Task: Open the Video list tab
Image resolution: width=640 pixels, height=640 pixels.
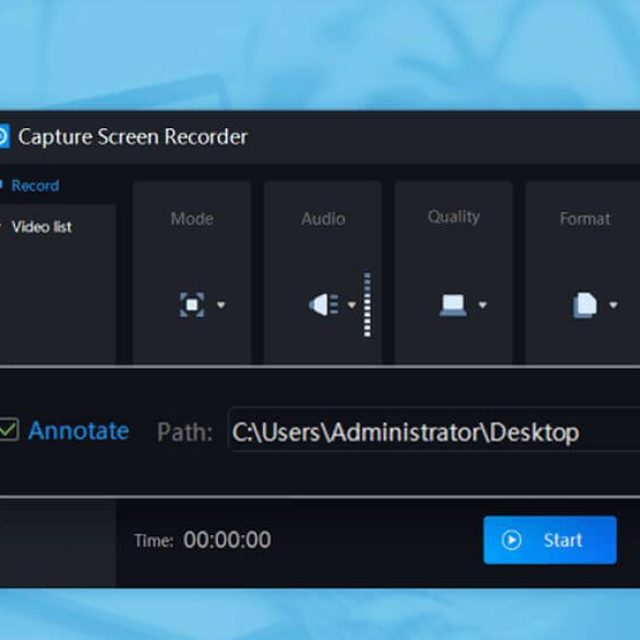Action: [42, 227]
